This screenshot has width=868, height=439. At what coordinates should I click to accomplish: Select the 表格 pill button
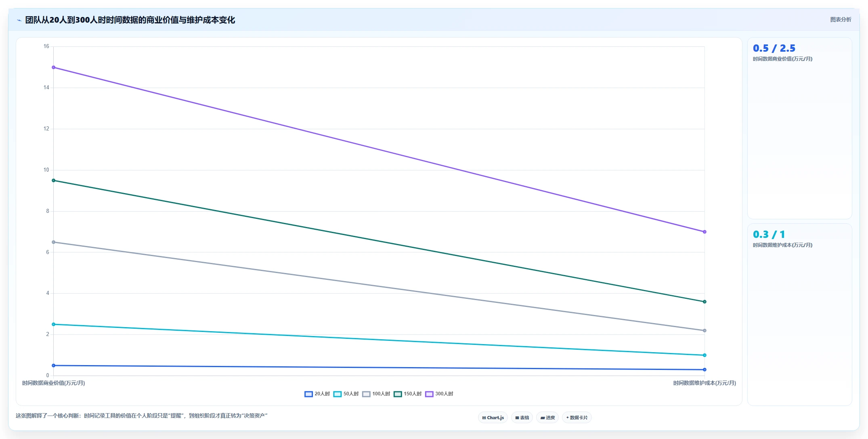pos(522,418)
